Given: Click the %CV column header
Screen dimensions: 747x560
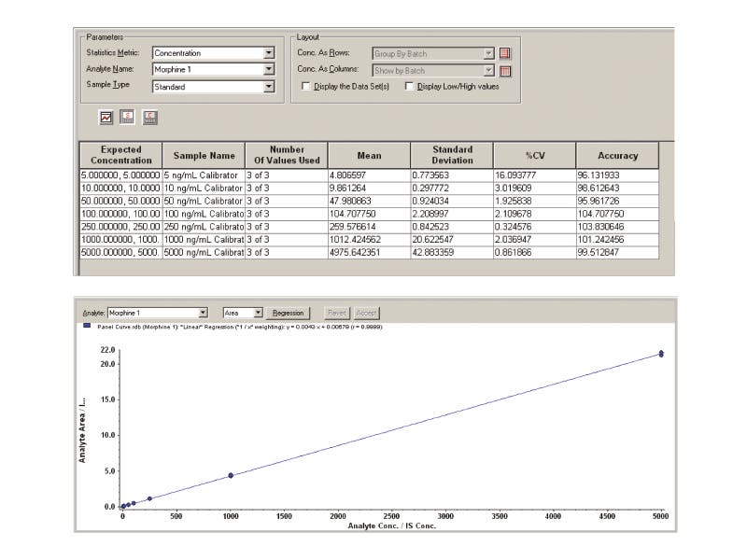Looking at the screenshot, I should [536, 155].
